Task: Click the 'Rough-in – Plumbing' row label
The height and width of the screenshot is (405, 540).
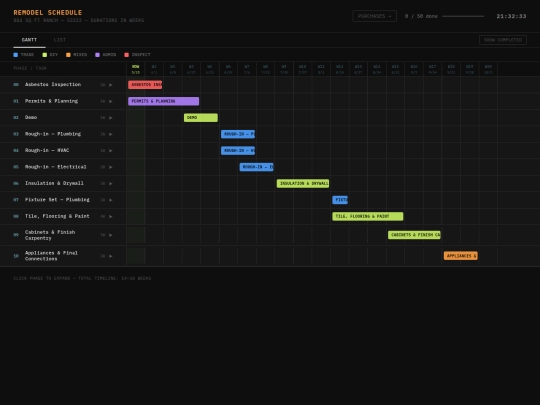Action: pyautogui.click(x=53, y=134)
